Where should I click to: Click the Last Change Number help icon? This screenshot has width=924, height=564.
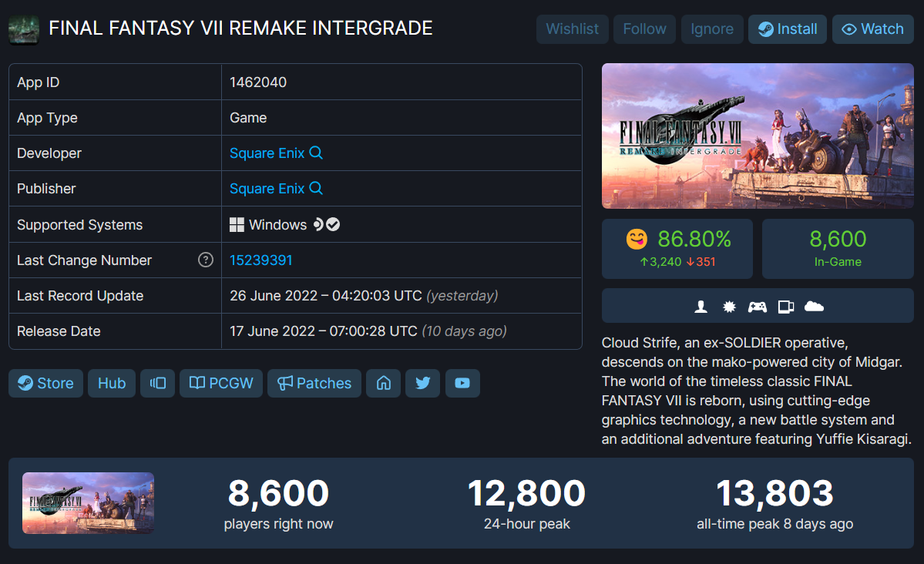tap(206, 260)
